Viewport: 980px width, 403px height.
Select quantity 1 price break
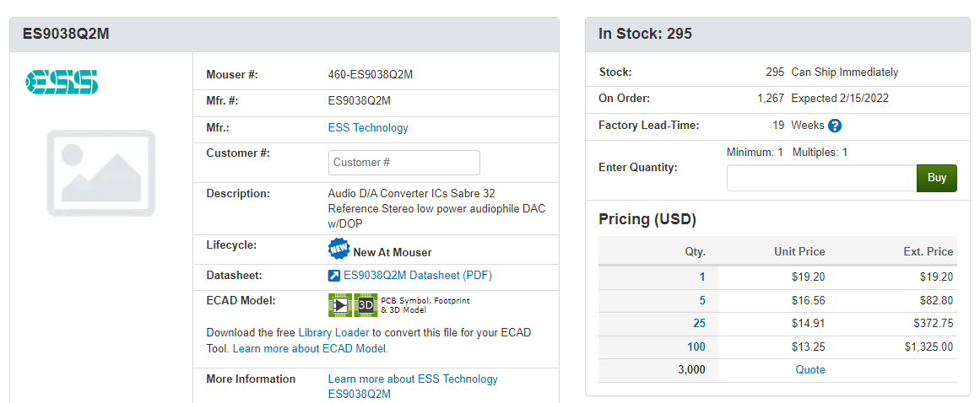click(x=702, y=277)
